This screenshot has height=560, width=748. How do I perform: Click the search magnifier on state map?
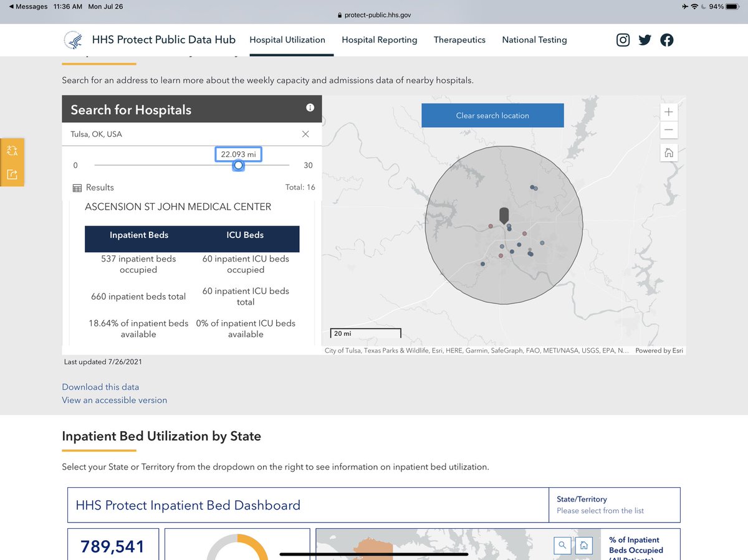[x=562, y=545]
